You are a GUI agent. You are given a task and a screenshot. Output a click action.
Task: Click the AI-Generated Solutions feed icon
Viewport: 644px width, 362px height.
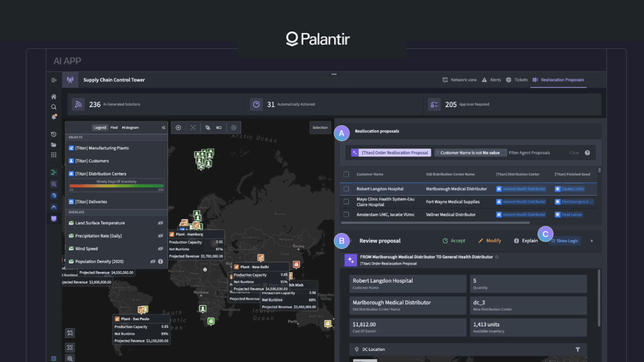(78, 105)
